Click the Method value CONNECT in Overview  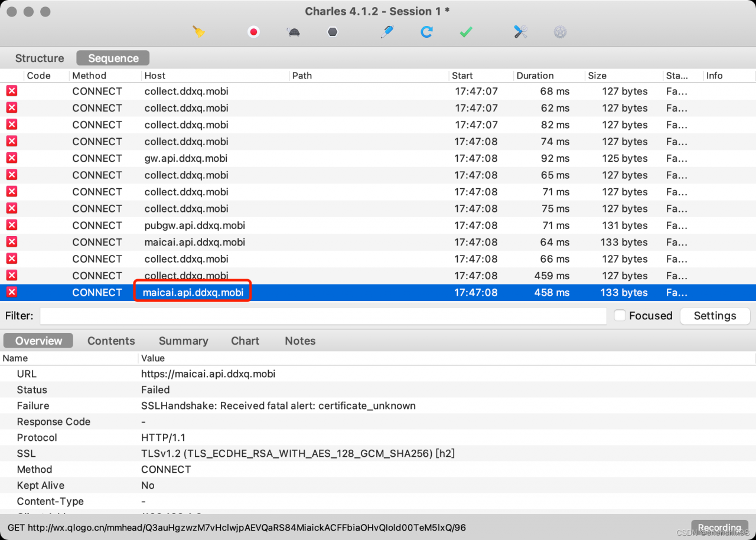click(x=166, y=469)
